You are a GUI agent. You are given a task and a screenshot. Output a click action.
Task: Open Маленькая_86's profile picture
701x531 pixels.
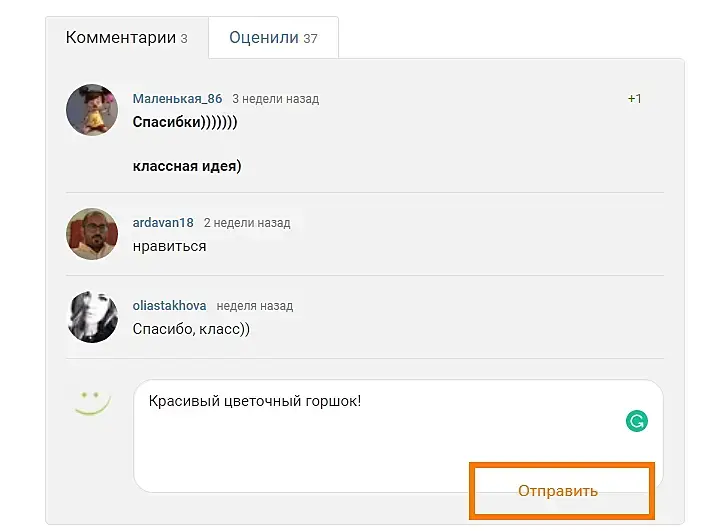92,110
